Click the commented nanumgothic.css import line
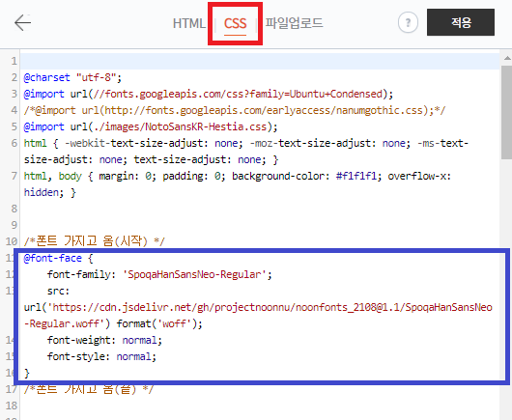This screenshot has height=420, width=512. tap(235, 110)
